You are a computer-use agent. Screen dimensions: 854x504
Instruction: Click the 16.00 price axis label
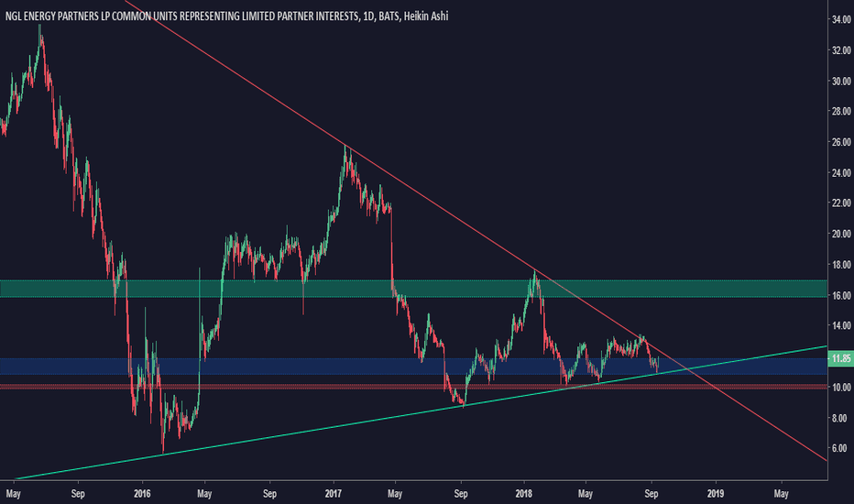(841, 295)
